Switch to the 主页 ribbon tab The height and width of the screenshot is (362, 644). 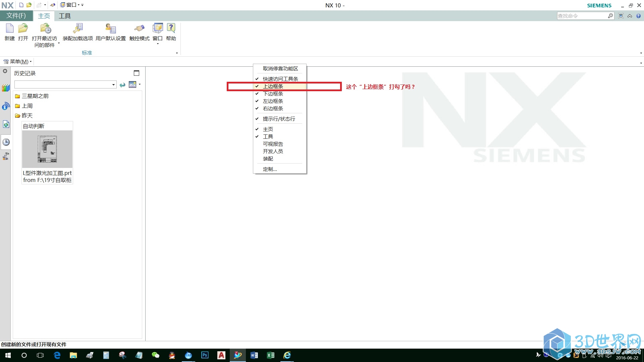[44, 16]
